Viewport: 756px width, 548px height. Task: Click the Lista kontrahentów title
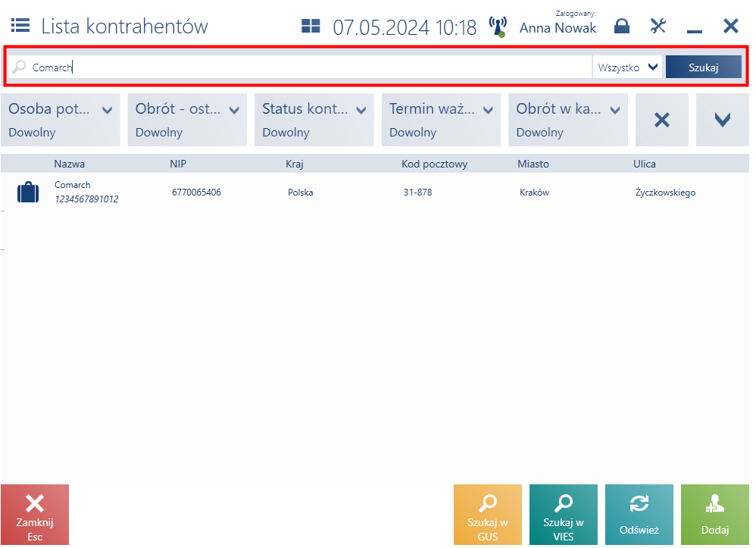click(x=124, y=26)
